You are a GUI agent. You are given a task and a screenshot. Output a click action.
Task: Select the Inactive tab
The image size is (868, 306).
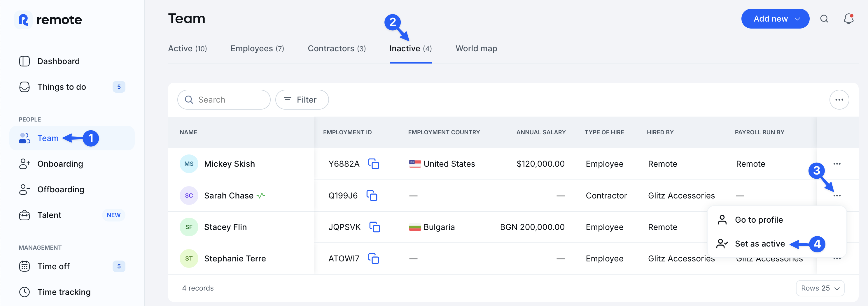pyautogui.click(x=410, y=48)
